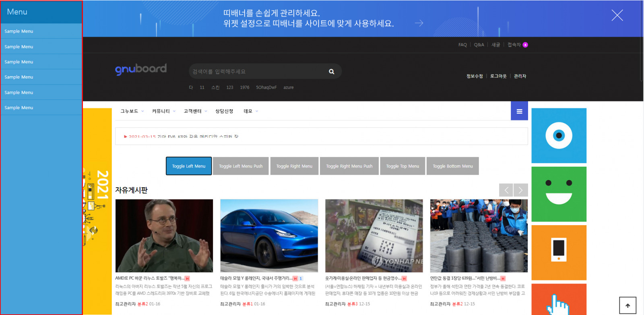Toggle Left Menu button
This screenshot has height=315, width=644.
189,166
